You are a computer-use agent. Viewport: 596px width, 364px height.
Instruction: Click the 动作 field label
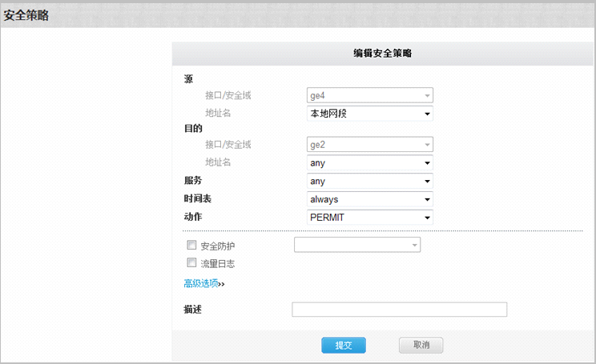193,217
